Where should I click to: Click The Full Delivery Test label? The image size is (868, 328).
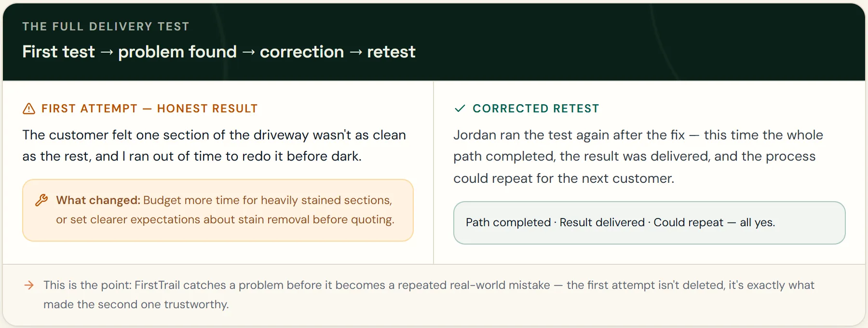(x=106, y=27)
